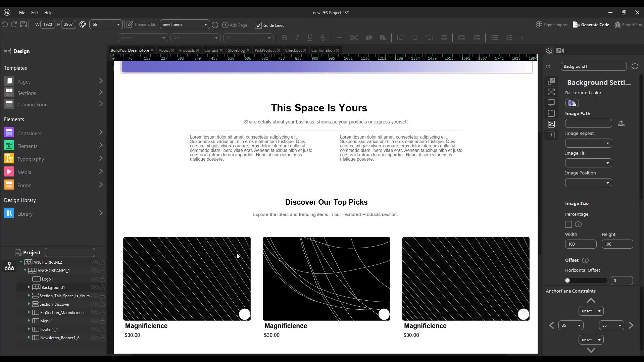Click the cut icon in the toolbar

353,38
